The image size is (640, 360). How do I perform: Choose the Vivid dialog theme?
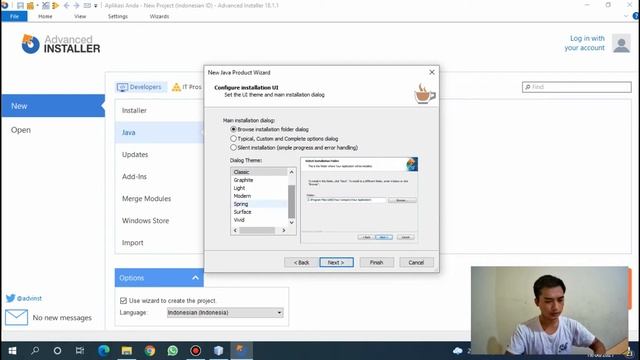(260, 220)
